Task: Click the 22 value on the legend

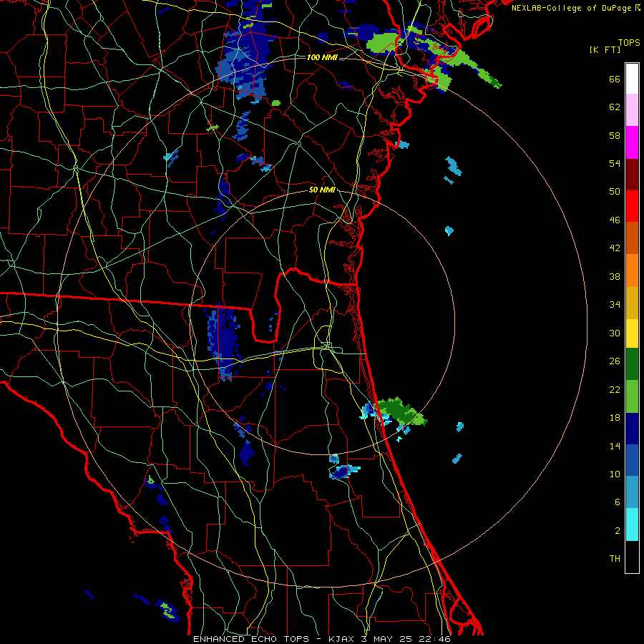Action: (615, 389)
